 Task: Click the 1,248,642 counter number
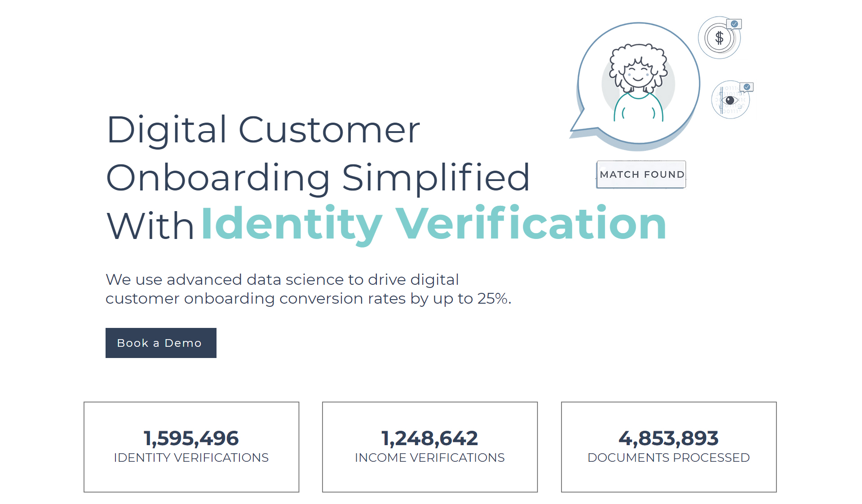point(429,438)
